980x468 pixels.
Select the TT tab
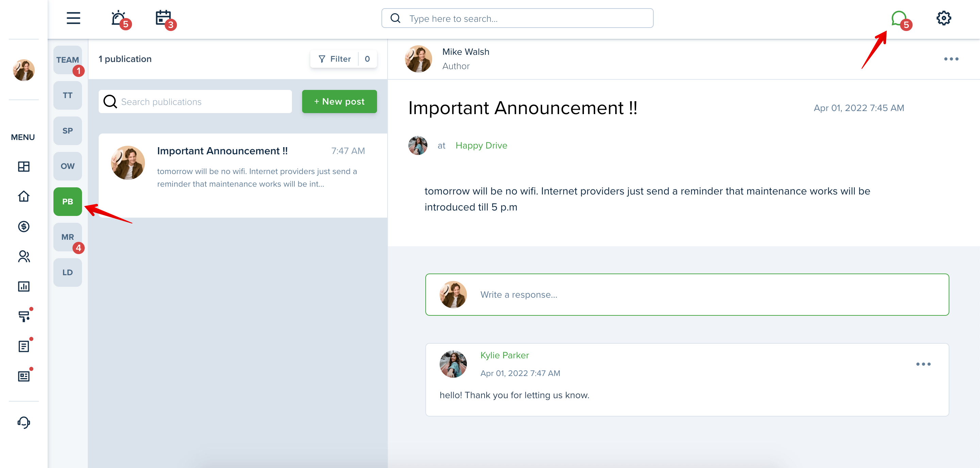[x=68, y=95]
